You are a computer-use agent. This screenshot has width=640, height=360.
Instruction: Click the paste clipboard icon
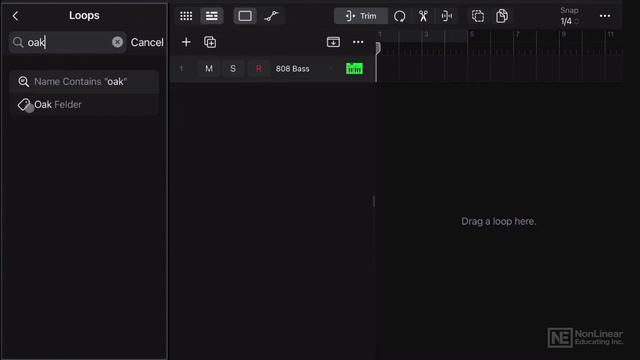tap(502, 16)
